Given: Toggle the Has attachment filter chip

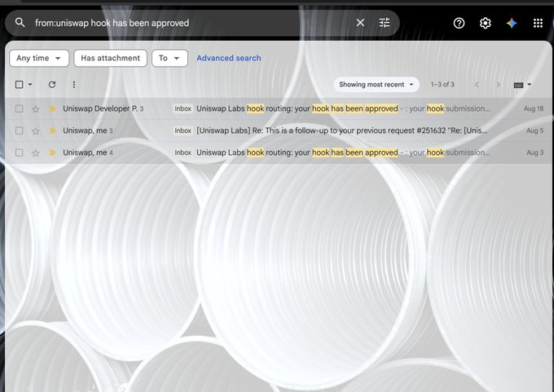Looking at the screenshot, I should 110,58.
